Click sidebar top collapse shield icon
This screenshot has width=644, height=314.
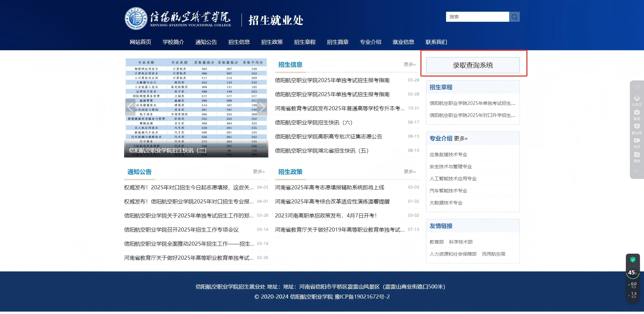[x=636, y=87]
